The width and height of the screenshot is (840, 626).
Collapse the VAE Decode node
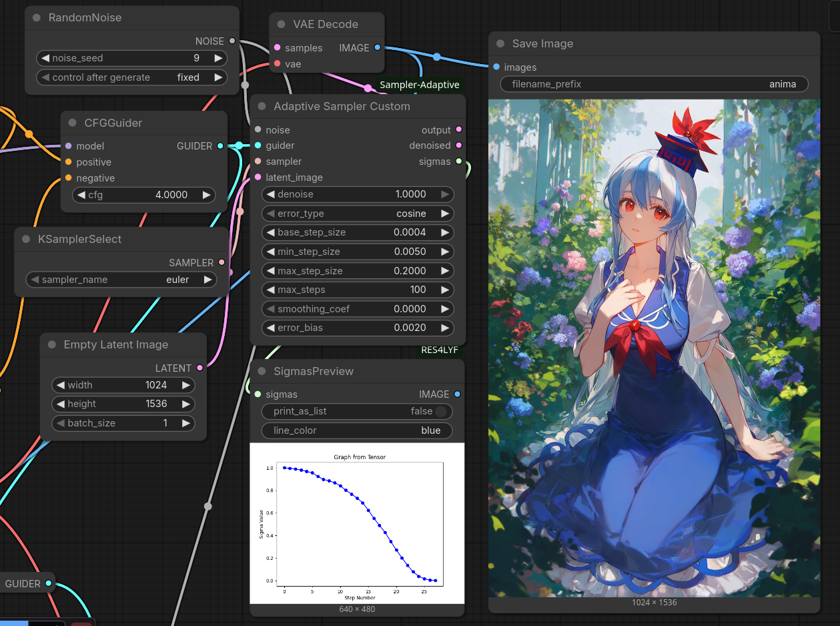click(x=282, y=24)
